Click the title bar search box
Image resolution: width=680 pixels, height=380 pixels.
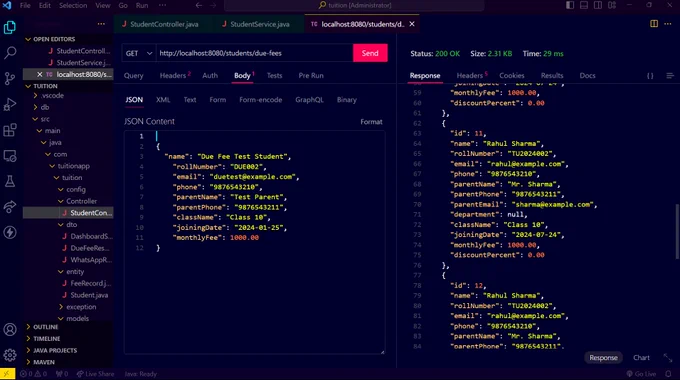coord(354,5)
